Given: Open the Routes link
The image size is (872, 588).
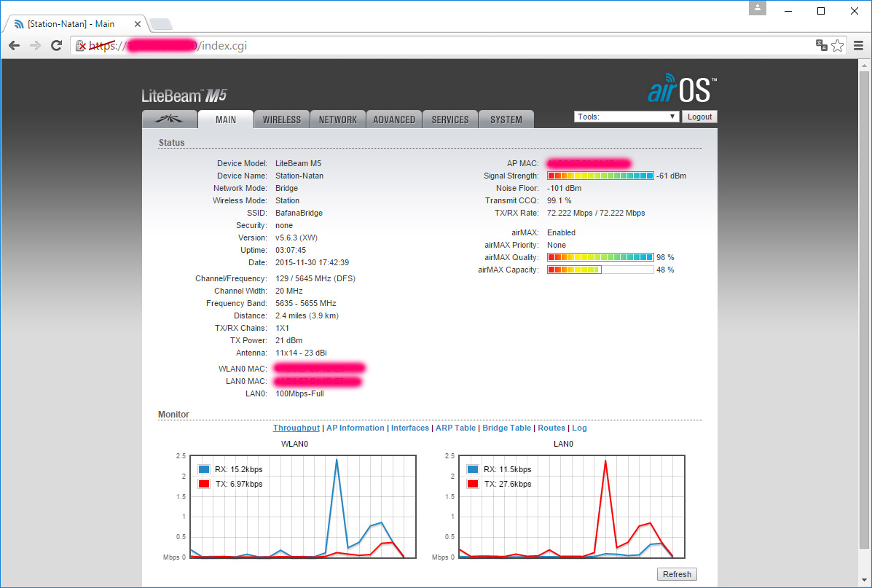Looking at the screenshot, I should 551,428.
